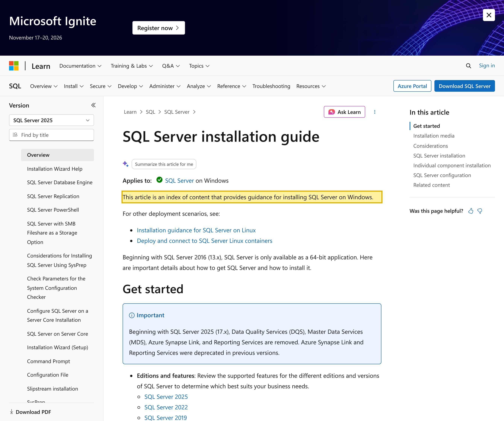Image resolution: width=504 pixels, height=421 pixels.
Task: Open the SQL Server 2025 editions link
Action: click(166, 397)
